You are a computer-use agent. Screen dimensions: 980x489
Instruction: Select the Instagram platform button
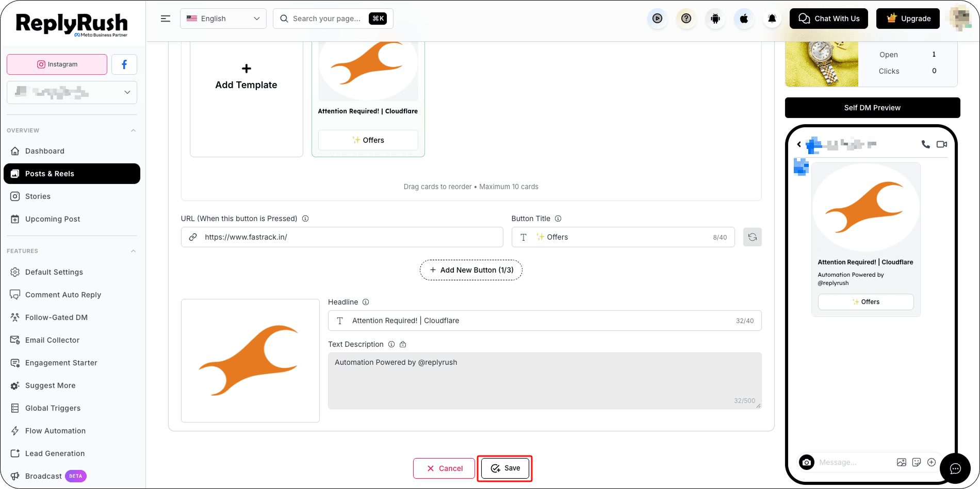(x=57, y=64)
